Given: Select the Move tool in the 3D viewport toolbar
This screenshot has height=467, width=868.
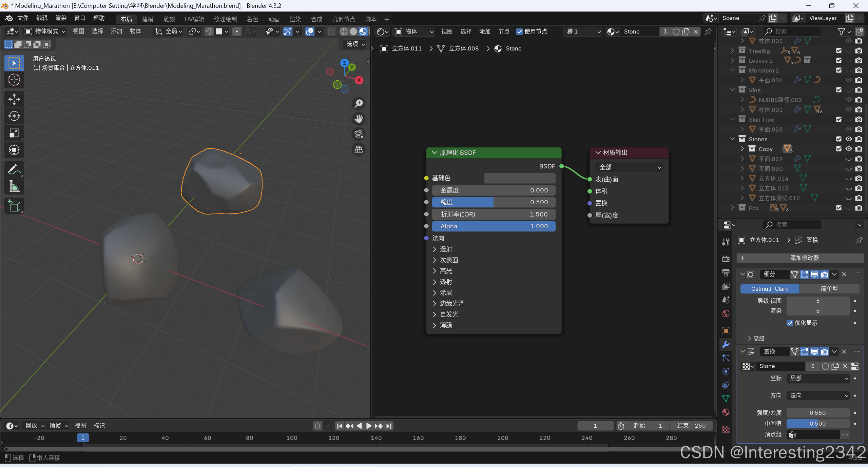Looking at the screenshot, I should point(14,99).
